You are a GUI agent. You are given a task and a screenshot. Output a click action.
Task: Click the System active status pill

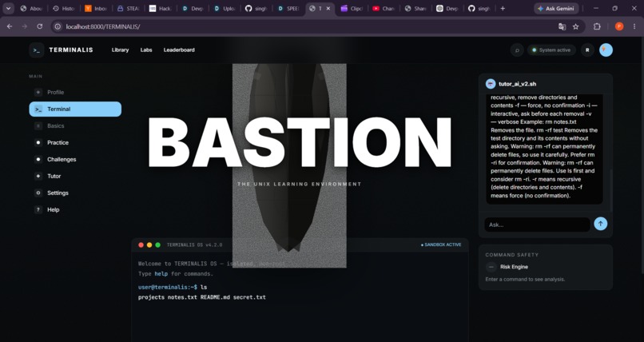[551, 50]
